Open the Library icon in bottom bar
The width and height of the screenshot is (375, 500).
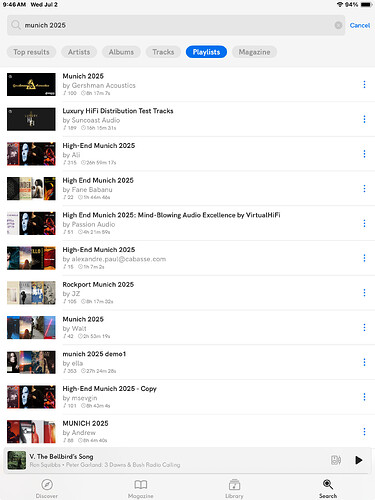pyautogui.click(x=234, y=485)
